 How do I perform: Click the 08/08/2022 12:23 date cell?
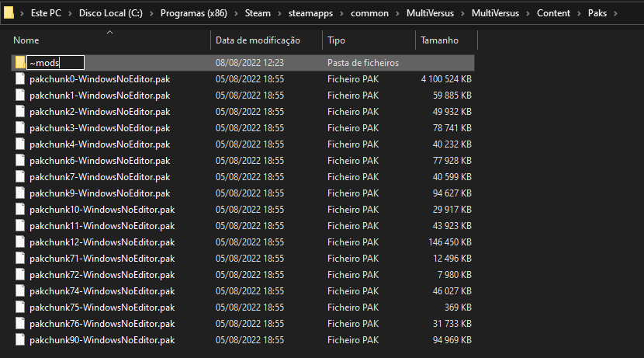pyautogui.click(x=250, y=62)
